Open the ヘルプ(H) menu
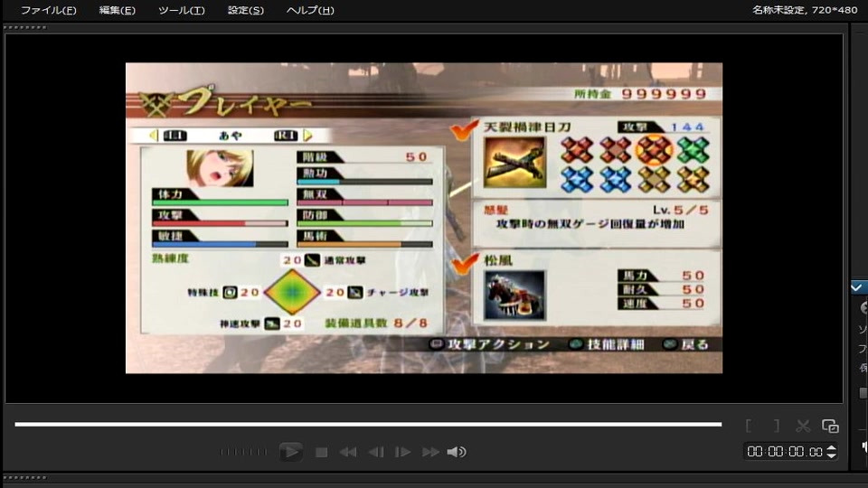 coord(310,10)
